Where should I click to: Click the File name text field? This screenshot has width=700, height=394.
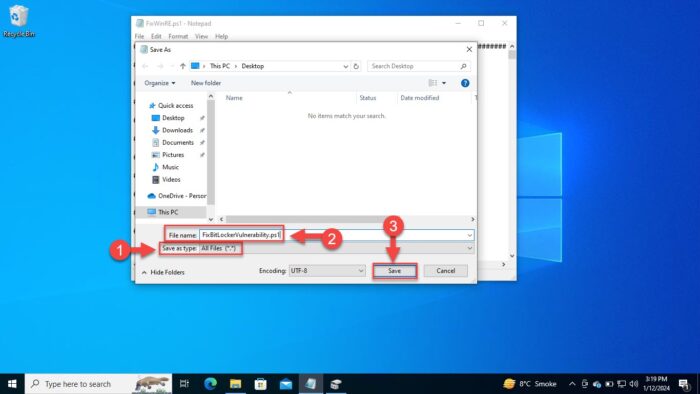pos(337,235)
